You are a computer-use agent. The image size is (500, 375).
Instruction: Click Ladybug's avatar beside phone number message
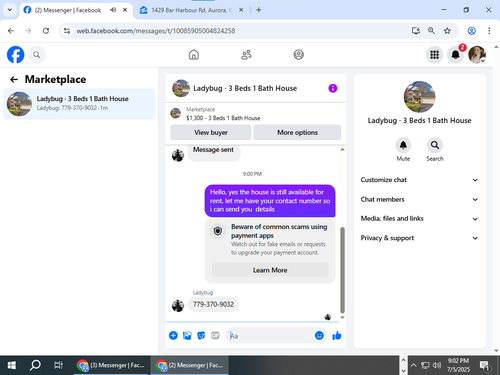click(178, 305)
